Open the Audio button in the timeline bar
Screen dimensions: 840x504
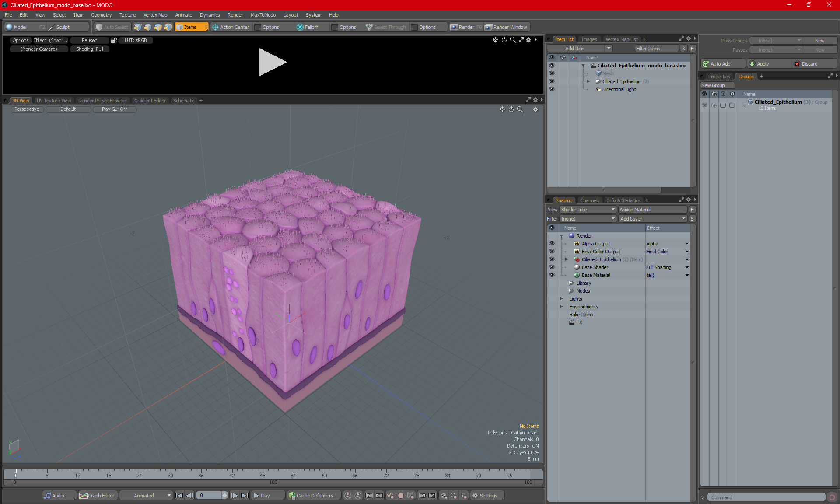pyautogui.click(x=59, y=496)
